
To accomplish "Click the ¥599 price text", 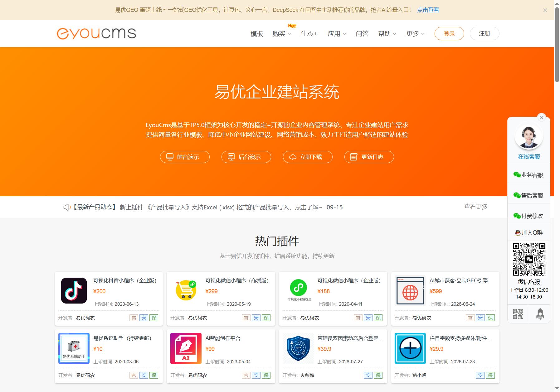I will click(436, 291).
